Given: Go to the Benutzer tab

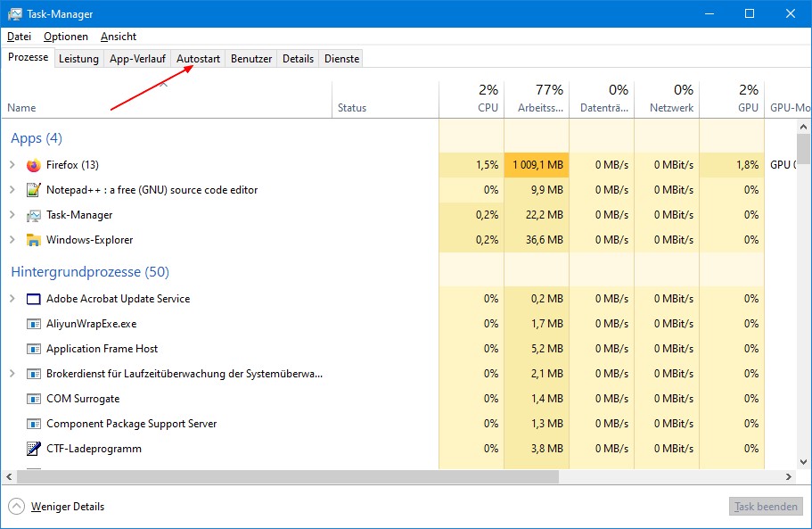Looking at the screenshot, I should [x=251, y=59].
